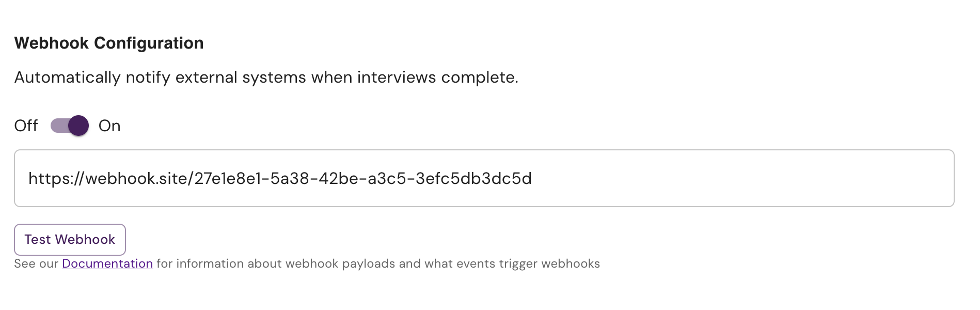Viewport: 980px width, 310px height.
Task: Select the "Off" label beside the switch
Action: 26,126
